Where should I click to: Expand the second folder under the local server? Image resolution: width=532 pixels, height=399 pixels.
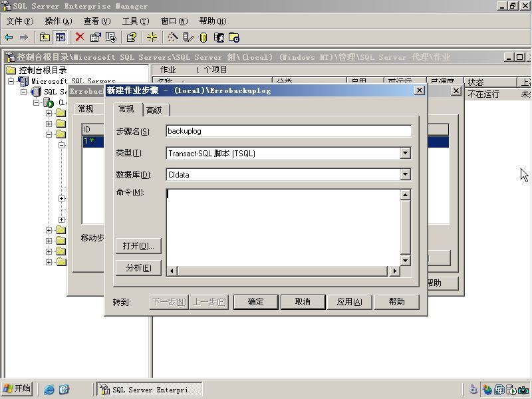click(49, 124)
